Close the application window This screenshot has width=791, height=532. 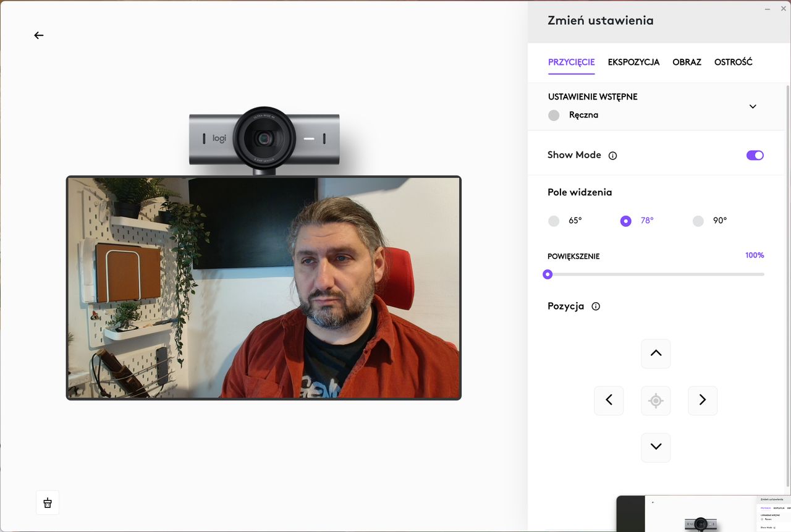pyautogui.click(x=784, y=9)
